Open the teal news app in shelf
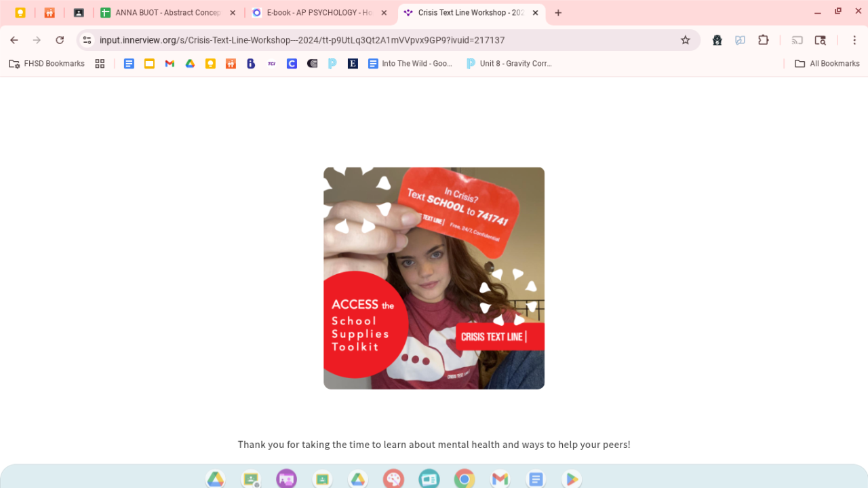The width and height of the screenshot is (868, 488). [429, 479]
